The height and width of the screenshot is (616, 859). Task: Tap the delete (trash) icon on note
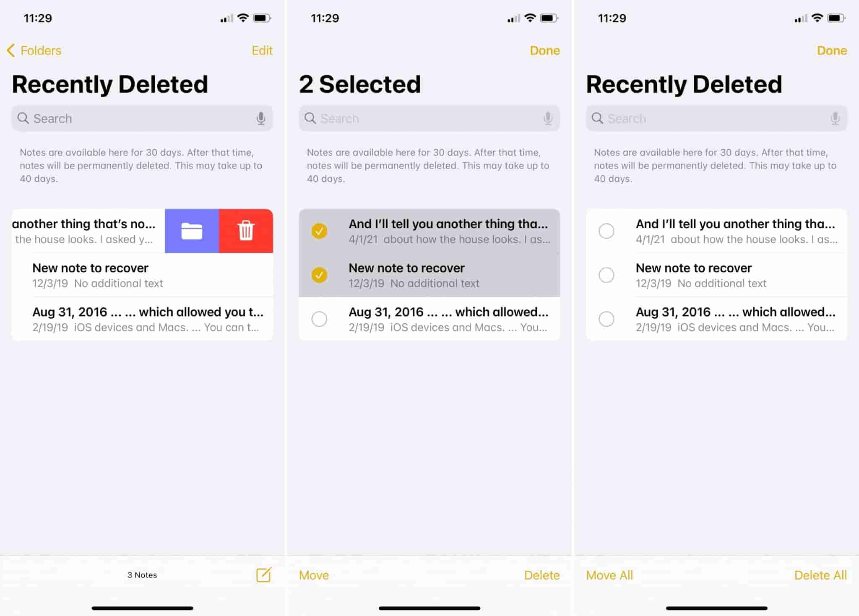[x=245, y=231]
